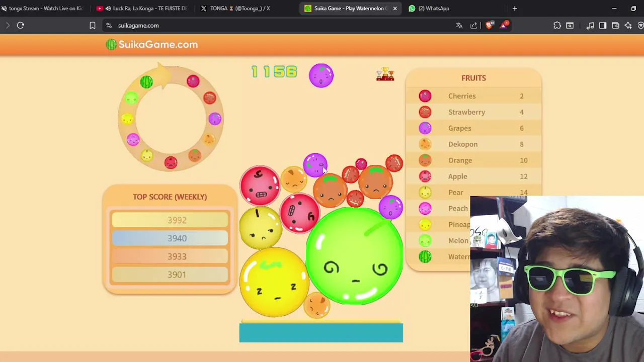Click the current score 1156

coord(275,72)
